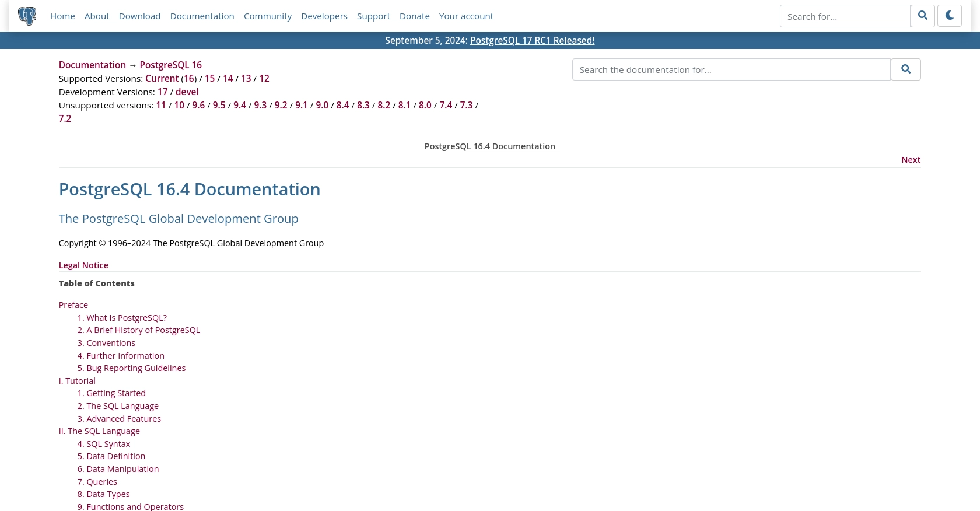The height and width of the screenshot is (511, 980).
Task: Open unsupported version 8.3 docs
Action: [x=363, y=105]
